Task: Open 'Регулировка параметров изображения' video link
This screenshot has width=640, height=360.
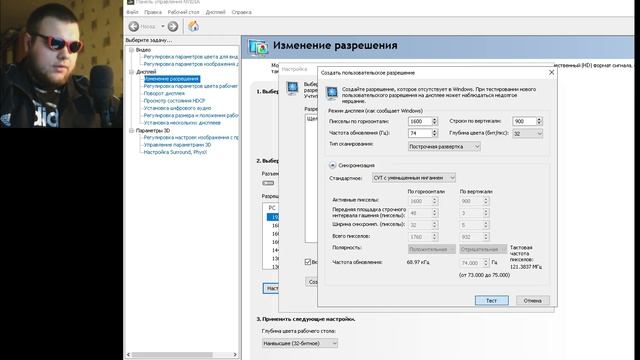Action: pyautogui.click(x=191, y=64)
